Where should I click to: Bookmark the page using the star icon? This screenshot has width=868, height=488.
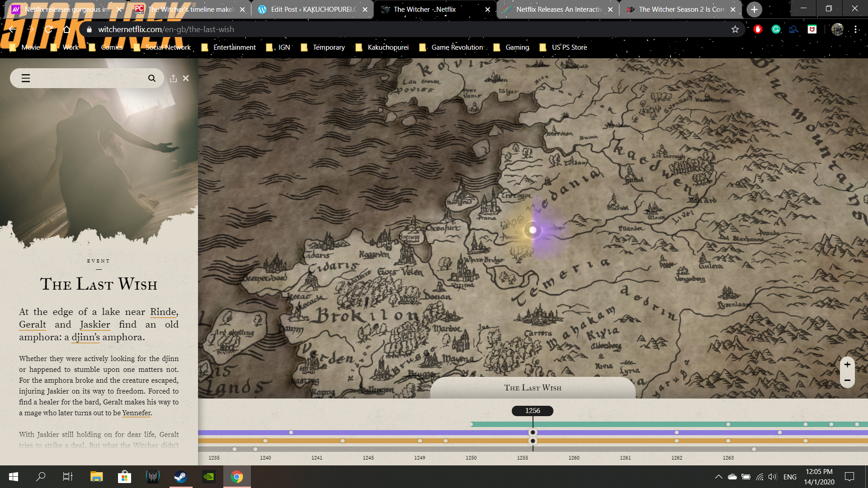pos(736,29)
